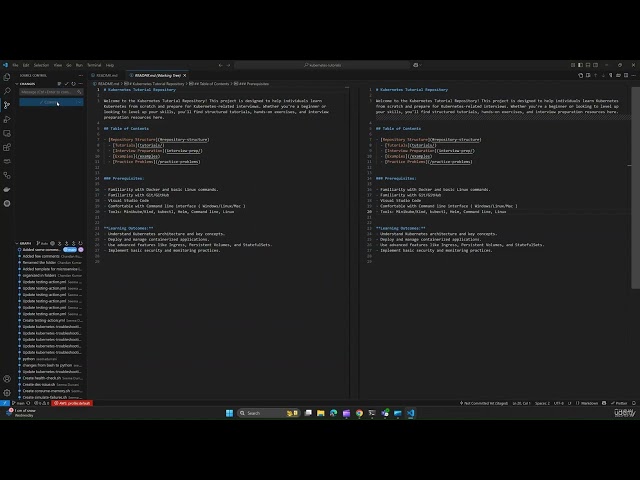The width and height of the screenshot is (640, 480).
Task: Select 'Renamed the folder' commit in Graph
Action: (x=52, y=262)
